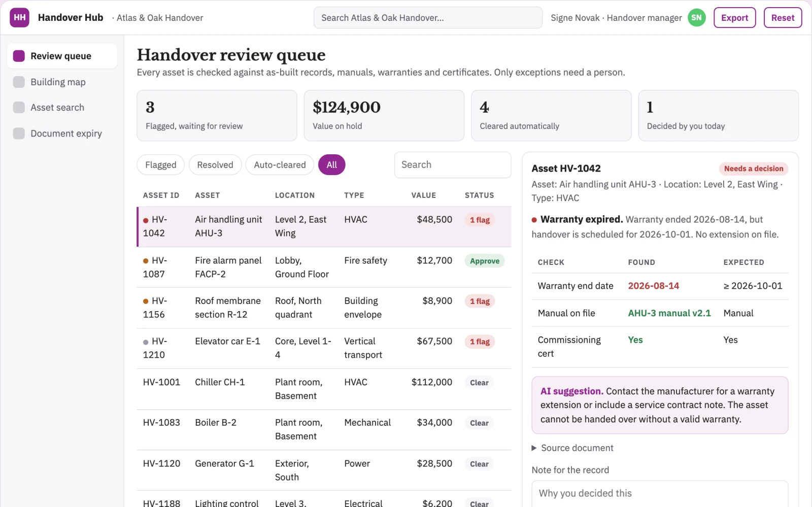Expand the Source document disclosure triangle
This screenshot has width=812, height=507.
pos(534,448)
